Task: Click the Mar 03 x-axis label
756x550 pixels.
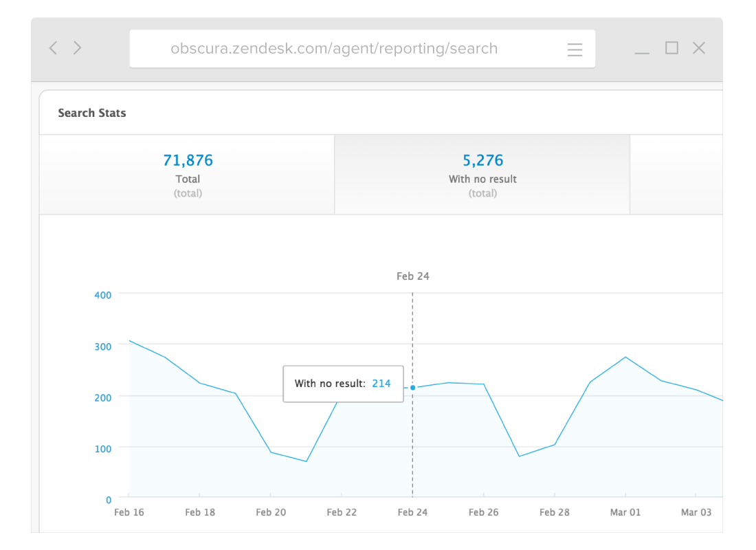Action: tap(696, 512)
